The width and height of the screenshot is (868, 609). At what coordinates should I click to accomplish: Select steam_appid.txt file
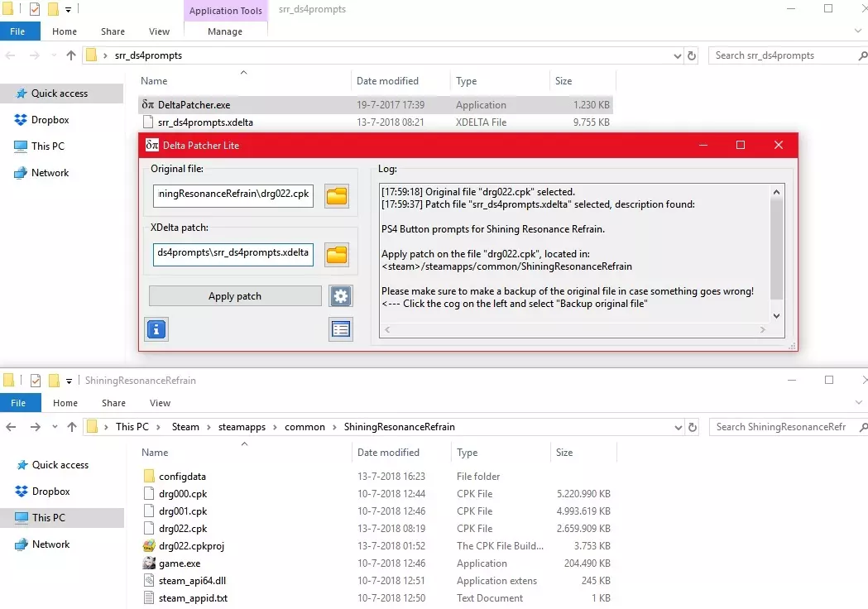pos(376,598)
